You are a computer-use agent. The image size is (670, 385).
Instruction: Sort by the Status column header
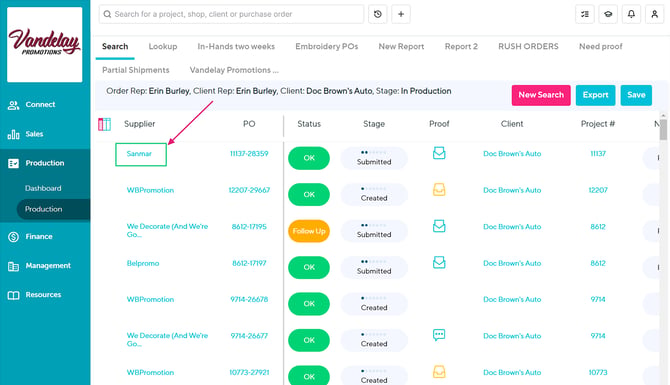click(309, 124)
